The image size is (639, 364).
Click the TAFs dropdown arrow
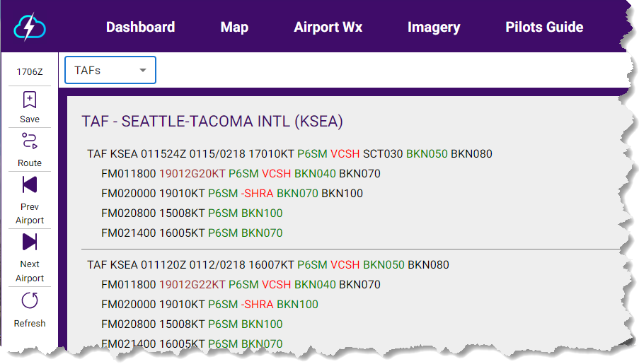click(143, 71)
